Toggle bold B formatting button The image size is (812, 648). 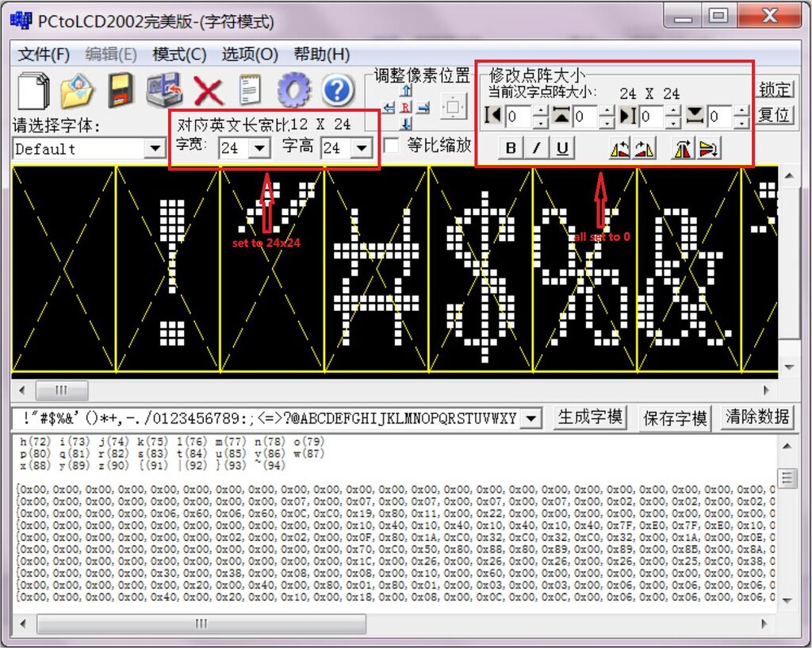pos(511,148)
